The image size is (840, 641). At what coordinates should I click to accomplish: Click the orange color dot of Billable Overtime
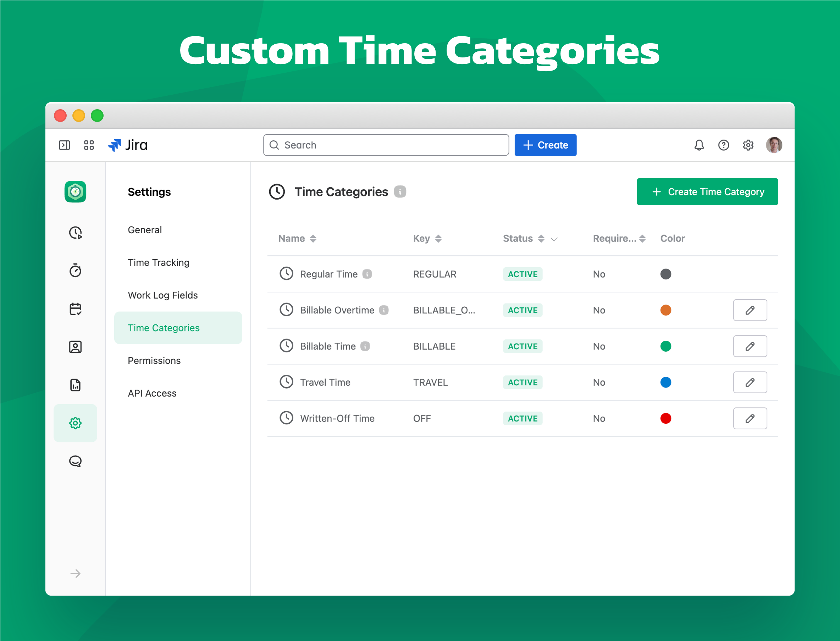point(665,310)
